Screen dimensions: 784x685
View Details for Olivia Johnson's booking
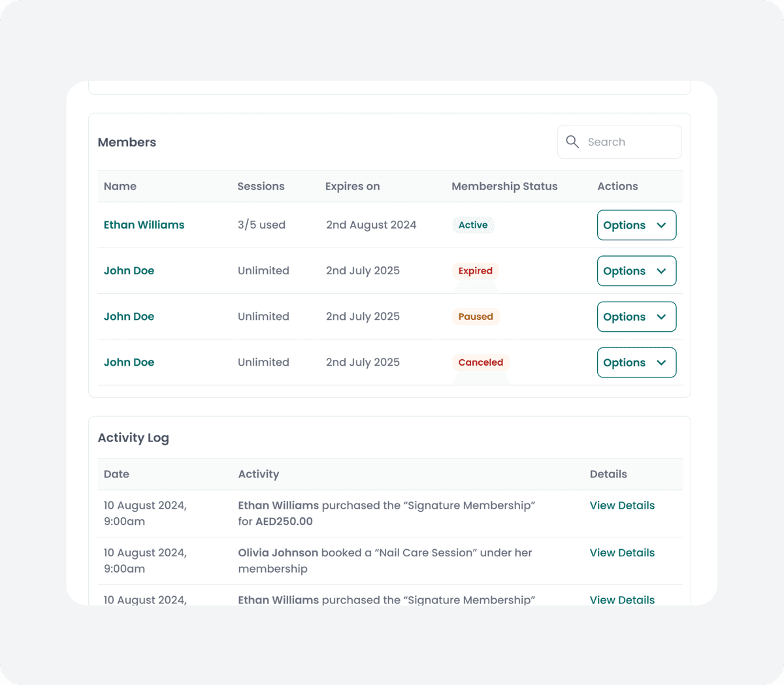click(x=621, y=552)
